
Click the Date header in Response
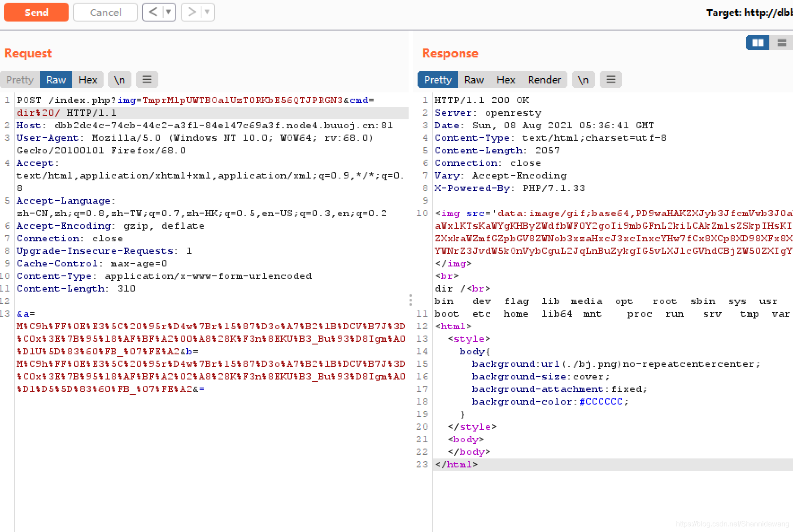pyautogui.click(x=544, y=125)
